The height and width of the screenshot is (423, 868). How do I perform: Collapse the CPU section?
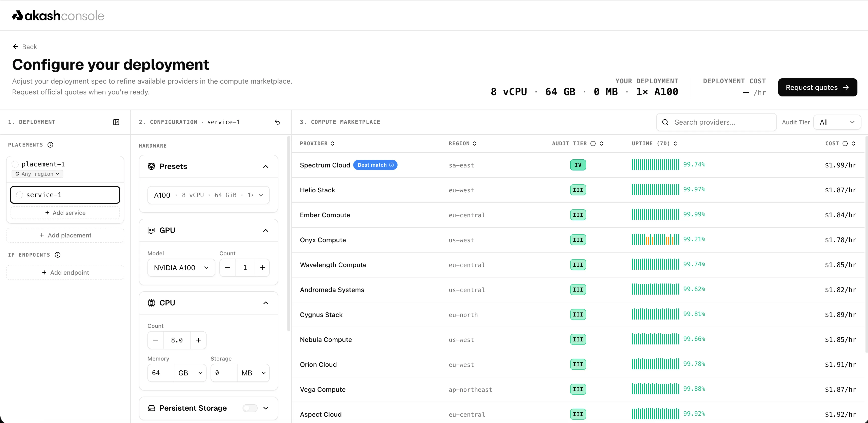click(265, 303)
